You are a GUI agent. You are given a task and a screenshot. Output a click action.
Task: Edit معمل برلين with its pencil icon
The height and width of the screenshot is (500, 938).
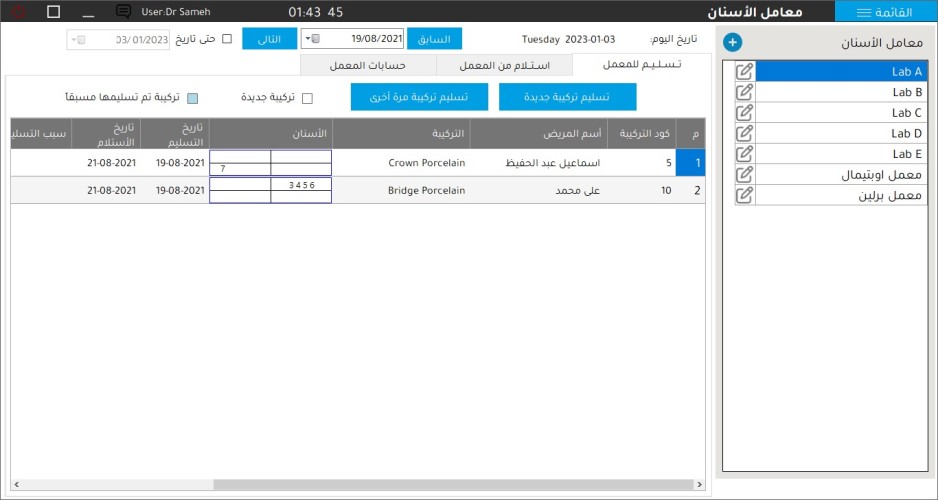tap(744, 195)
